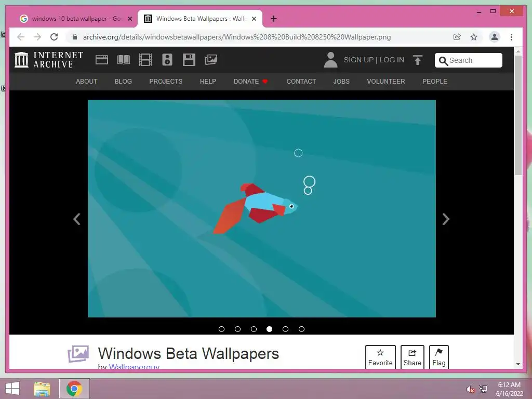The height and width of the screenshot is (399, 532).
Task: Click the betta fish wallpaper image
Action: (262, 208)
